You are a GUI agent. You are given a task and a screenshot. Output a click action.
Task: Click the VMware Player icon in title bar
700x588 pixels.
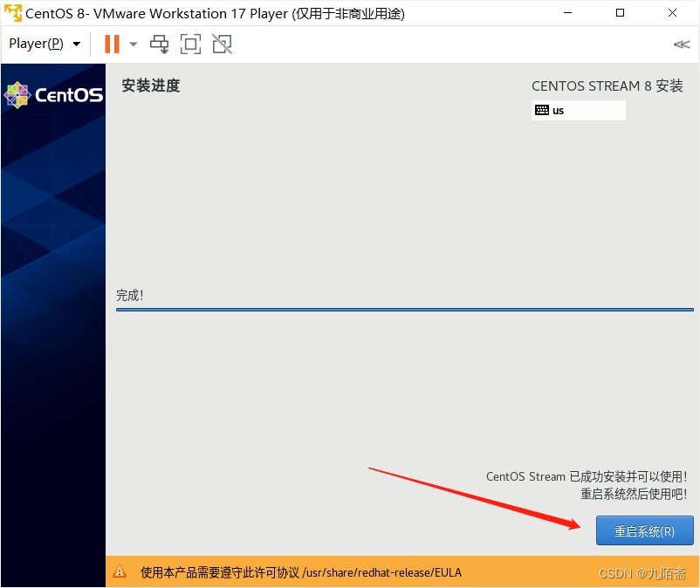point(13,13)
